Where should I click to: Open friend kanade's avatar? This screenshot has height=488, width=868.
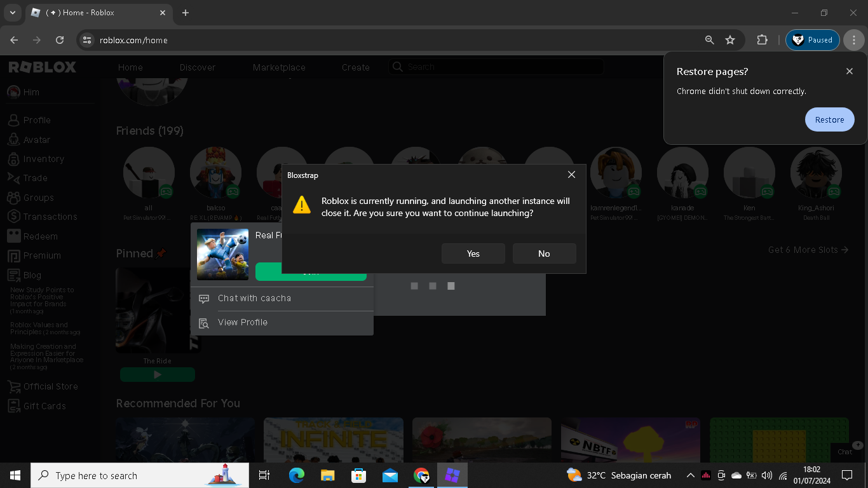tap(682, 173)
